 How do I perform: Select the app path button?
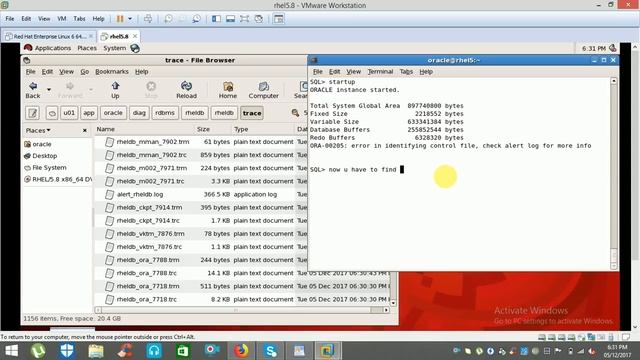89,113
